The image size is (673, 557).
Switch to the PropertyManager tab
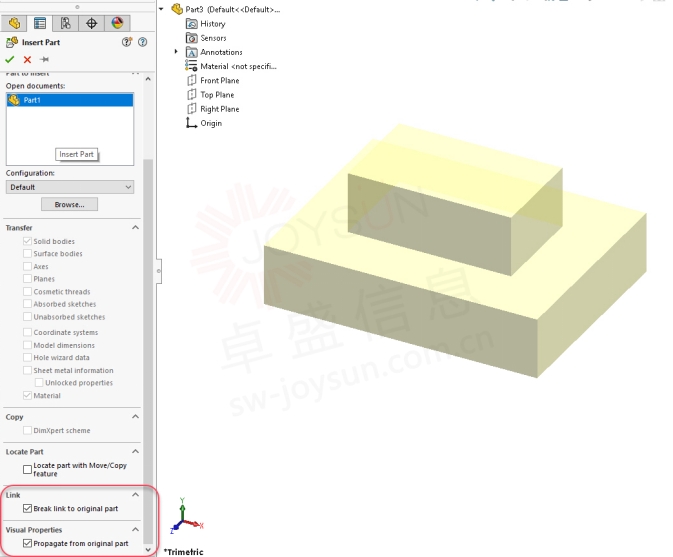(40, 23)
